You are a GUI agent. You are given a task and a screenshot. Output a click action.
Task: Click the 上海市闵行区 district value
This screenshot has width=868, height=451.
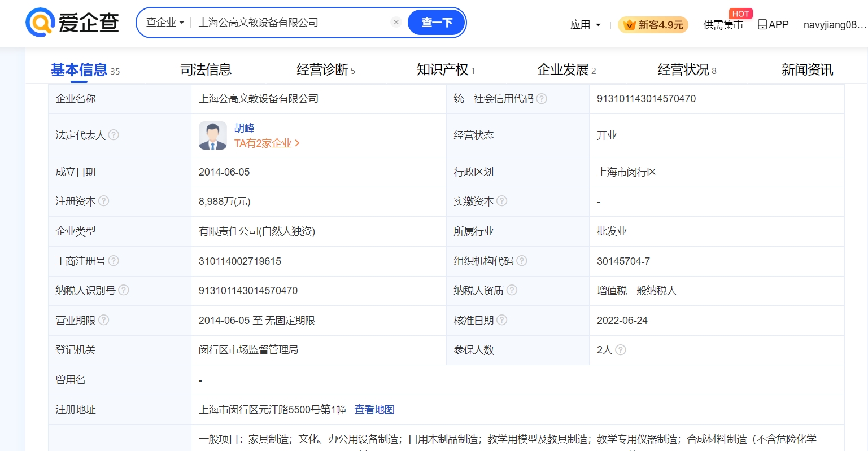tap(627, 172)
